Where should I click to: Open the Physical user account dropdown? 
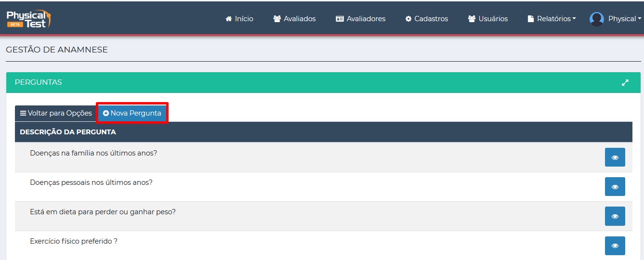pos(624,19)
